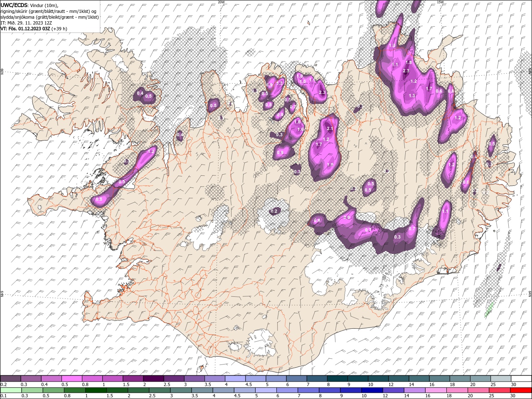532x399 pixels.
Task: Click the "1.3" value below the "1.2" in northeast
Action: [x=412, y=96]
